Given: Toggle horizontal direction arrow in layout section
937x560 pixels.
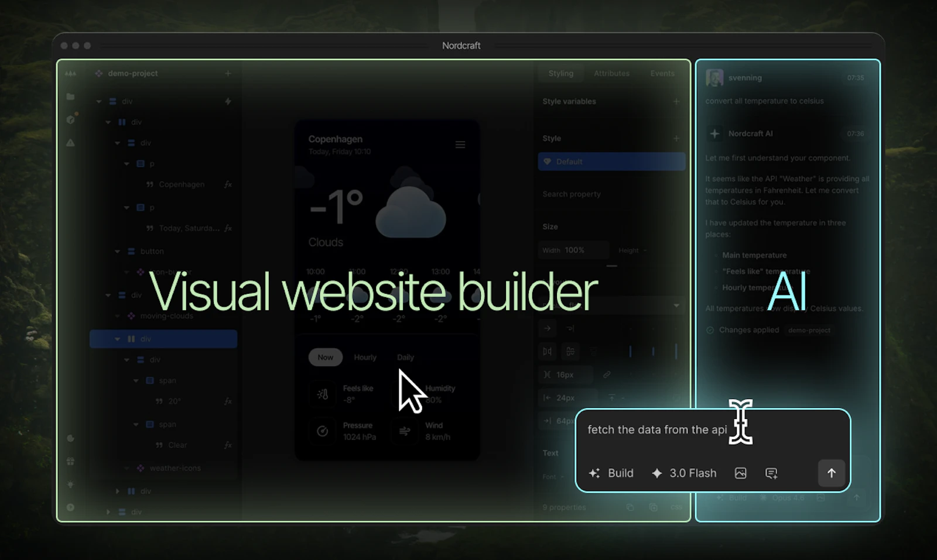Looking at the screenshot, I should pyautogui.click(x=547, y=328).
